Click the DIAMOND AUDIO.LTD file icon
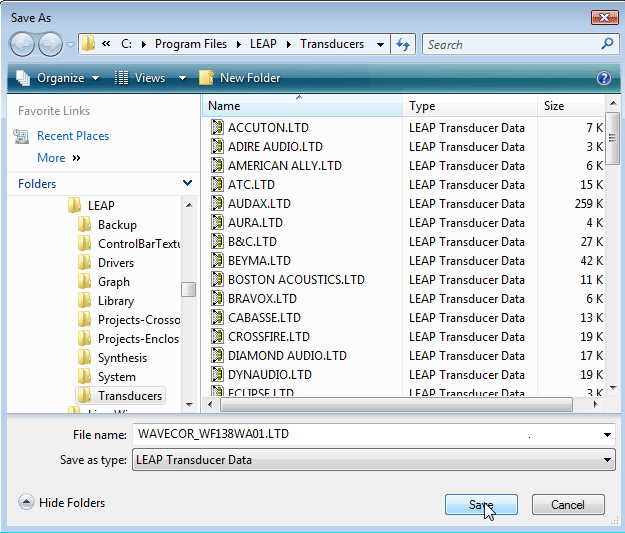The width and height of the screenshot is (625, 533). pos(217,356)
